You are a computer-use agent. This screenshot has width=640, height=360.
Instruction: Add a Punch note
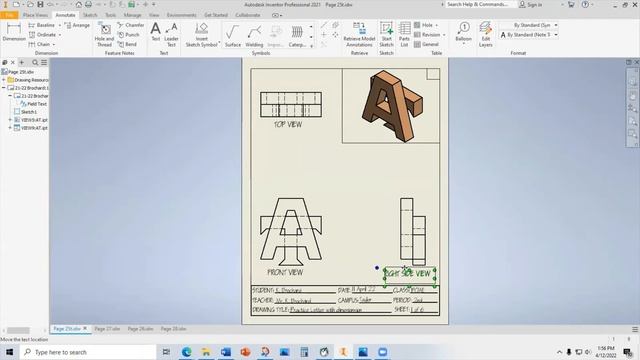coord(129,35)
